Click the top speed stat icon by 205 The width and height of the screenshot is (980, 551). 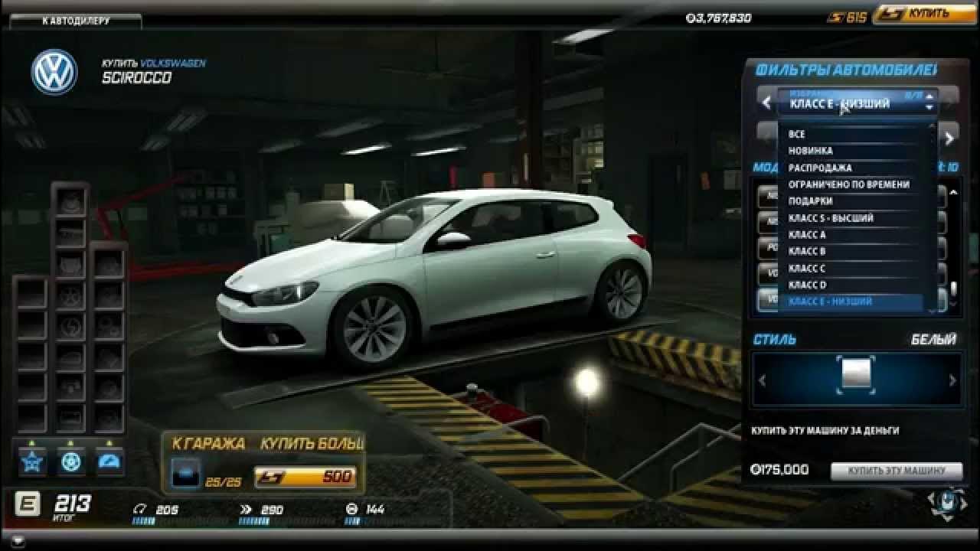pos(139,509)
